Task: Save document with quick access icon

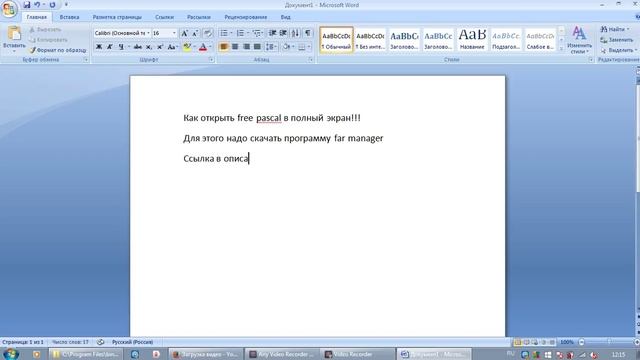Action: coord(27,5)
